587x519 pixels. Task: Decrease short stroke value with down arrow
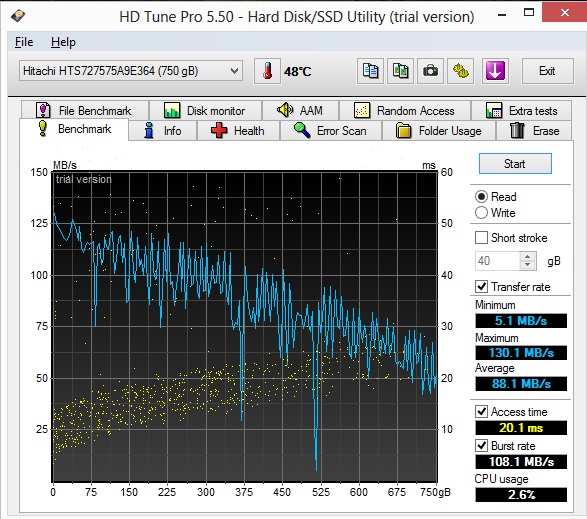[527, 265]
